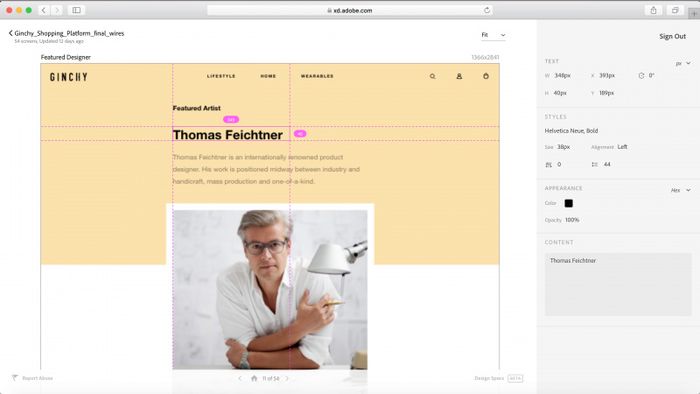Click the Safari sidebar toggle icon

coord(76,10)
